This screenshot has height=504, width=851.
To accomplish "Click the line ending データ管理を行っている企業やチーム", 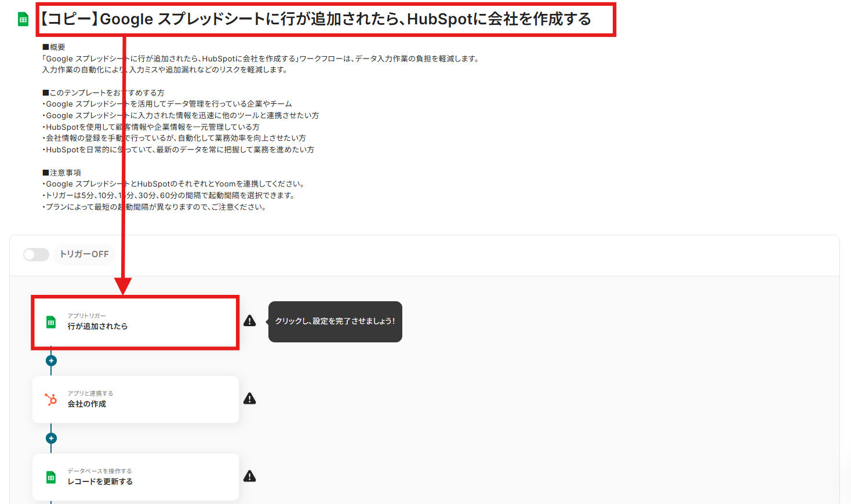I will 167,104.
